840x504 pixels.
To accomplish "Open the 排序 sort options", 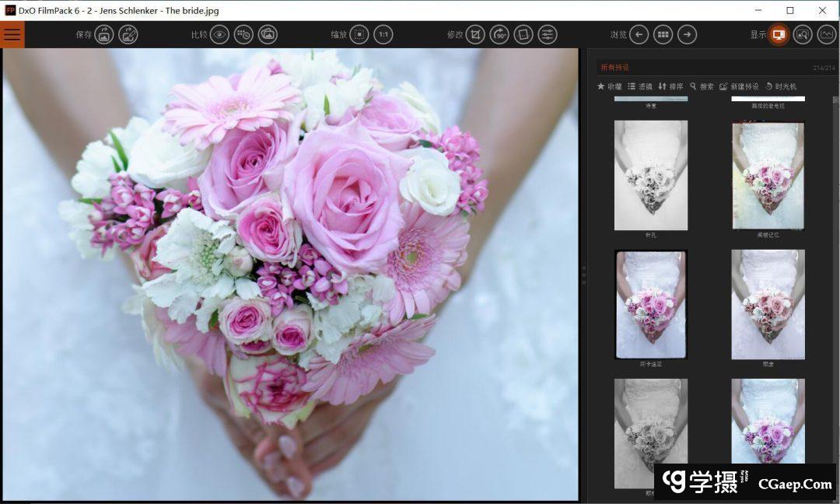I will [x=670, y=86].
